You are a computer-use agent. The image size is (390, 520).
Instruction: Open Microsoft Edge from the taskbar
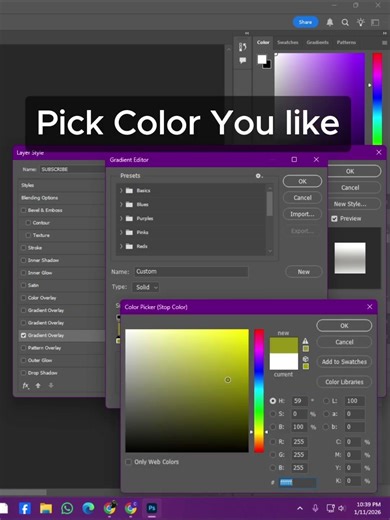88,508
